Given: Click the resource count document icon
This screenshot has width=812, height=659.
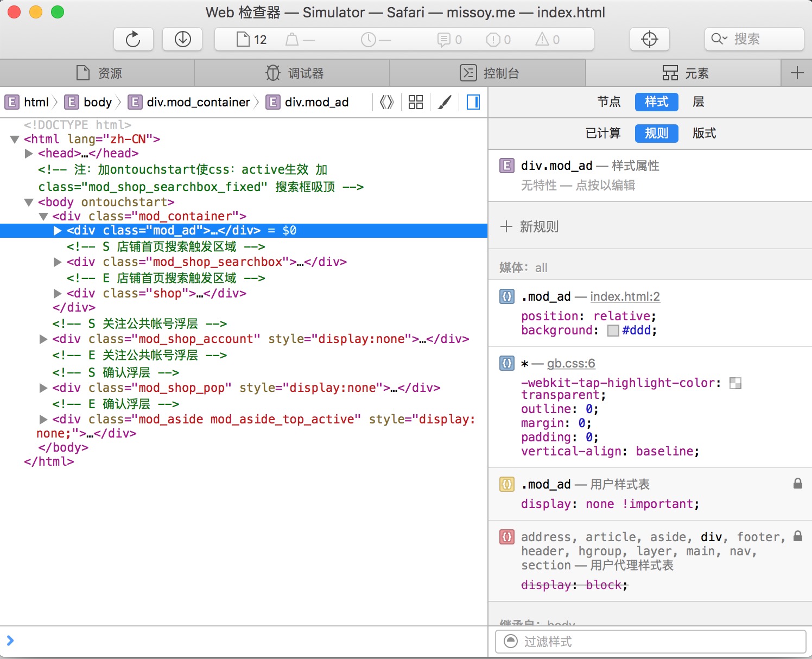Looking at the screenshot, I should tap(243, 39).
